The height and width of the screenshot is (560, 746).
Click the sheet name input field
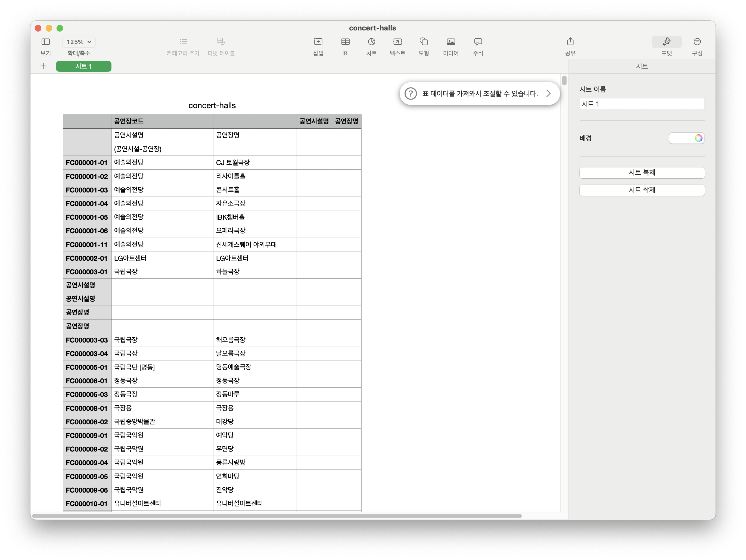641,104
